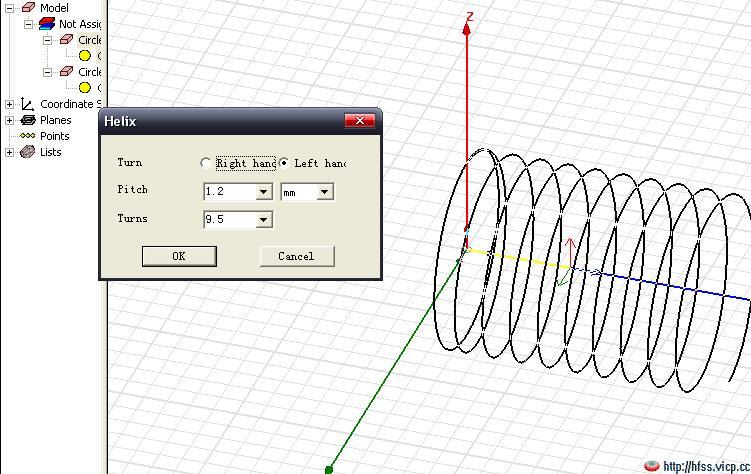
Task: Click the Points icon in the tree
Action: point(28,136)
